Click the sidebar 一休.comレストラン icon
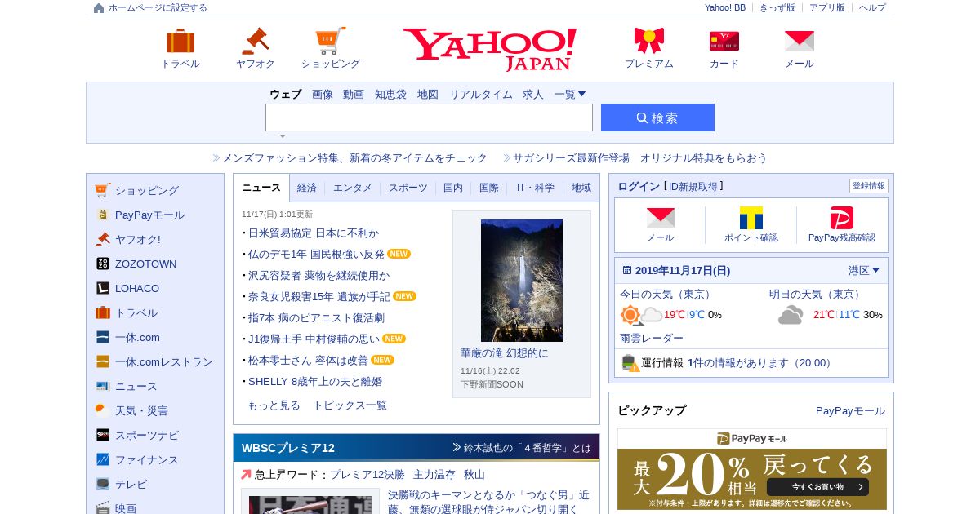Viewport: 980px width, 514px height. click(x=102, y=361)
